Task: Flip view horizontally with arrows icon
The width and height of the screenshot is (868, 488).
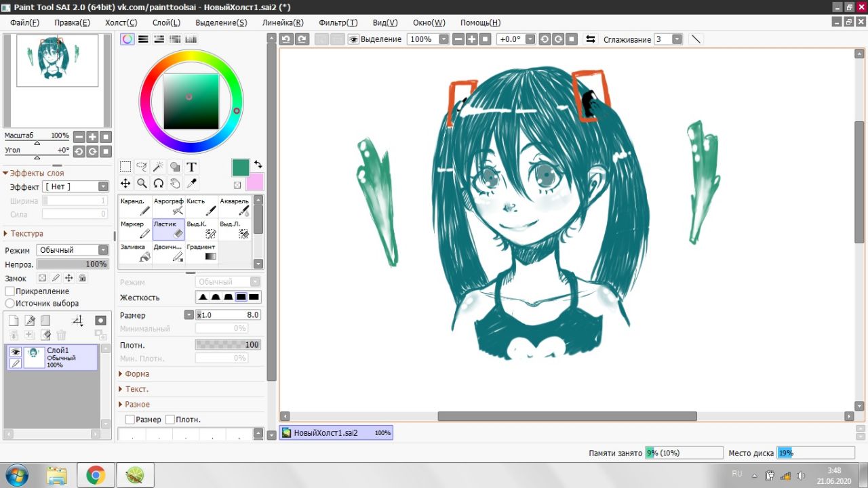Action: coord(591,39)
